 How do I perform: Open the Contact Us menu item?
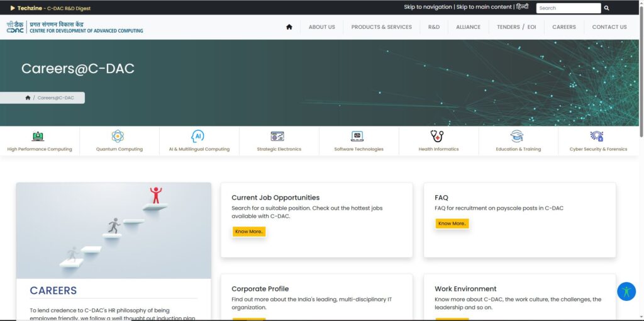pos(609,27)
